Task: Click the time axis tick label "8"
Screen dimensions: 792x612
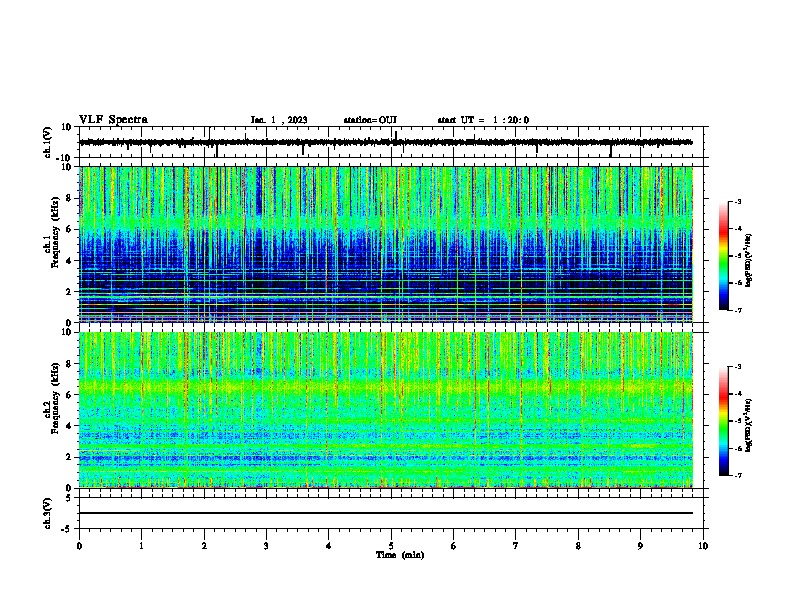Action: coord(578,546)
